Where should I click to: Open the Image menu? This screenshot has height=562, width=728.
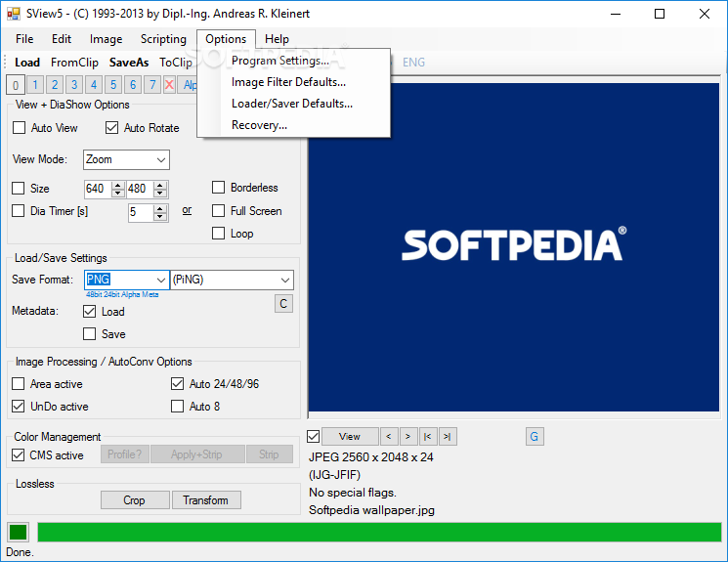tap(106, 39)
